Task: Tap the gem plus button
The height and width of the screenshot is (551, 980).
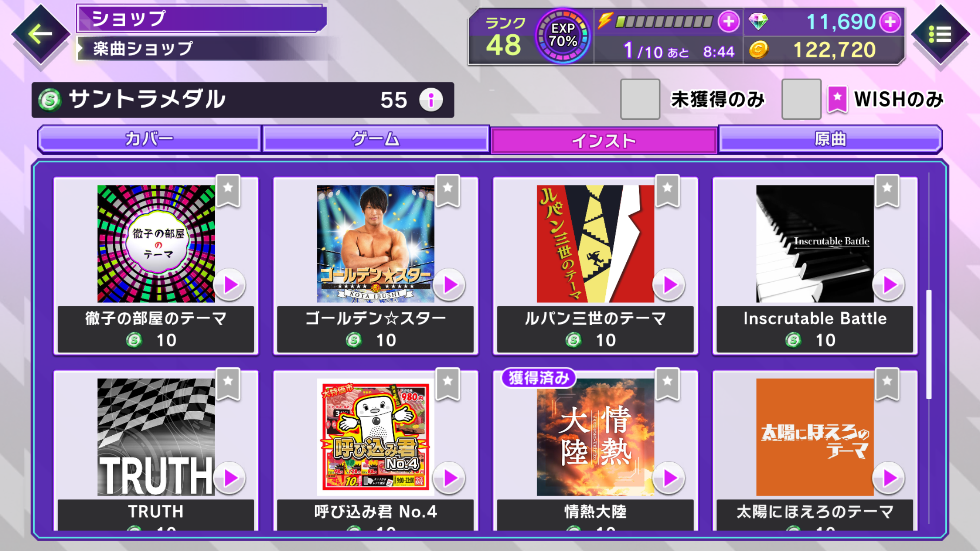Action: [890, 22]
